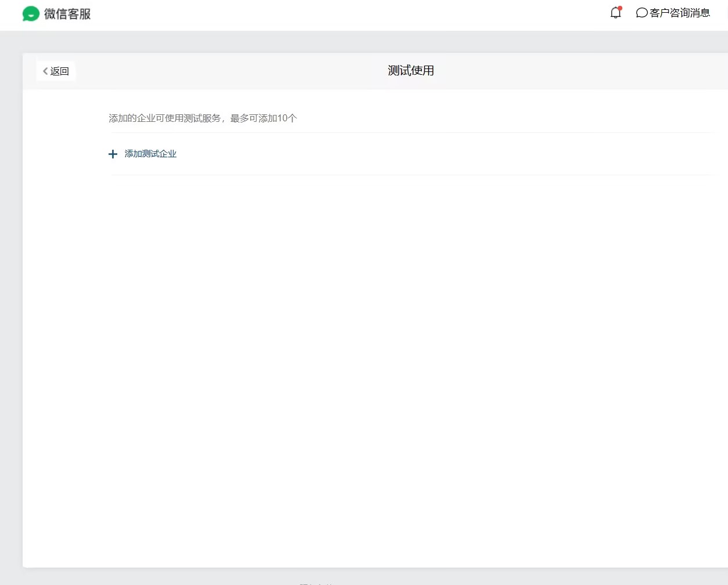Click the 最多可添加10个 limit text
The height and width of the screenshot is (585, 728).
[x=264, y=118]
